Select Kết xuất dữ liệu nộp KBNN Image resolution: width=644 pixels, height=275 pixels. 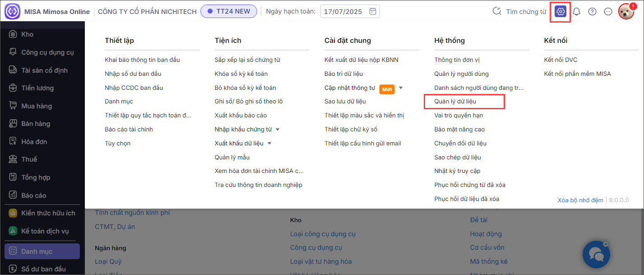(x=361, y=60)
